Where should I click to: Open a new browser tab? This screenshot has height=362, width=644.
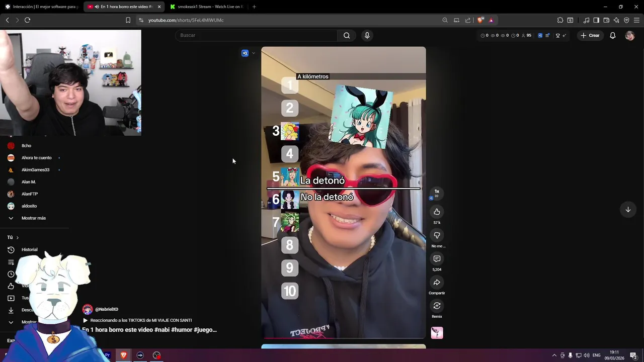254,7
